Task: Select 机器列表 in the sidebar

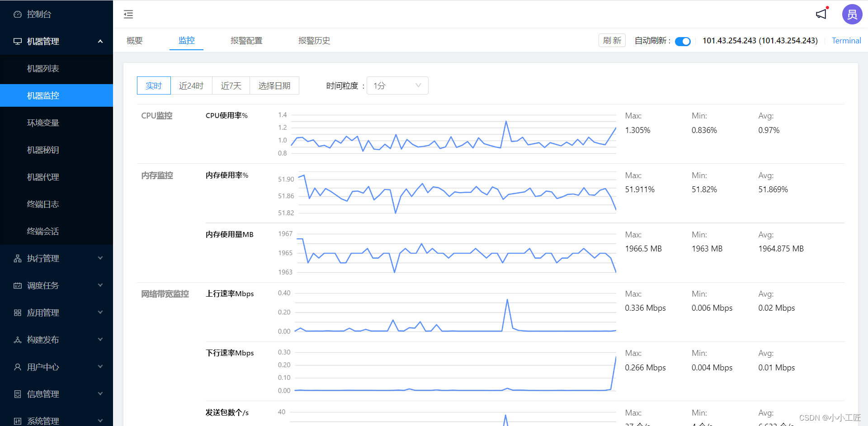Action: tap(43, 68)
